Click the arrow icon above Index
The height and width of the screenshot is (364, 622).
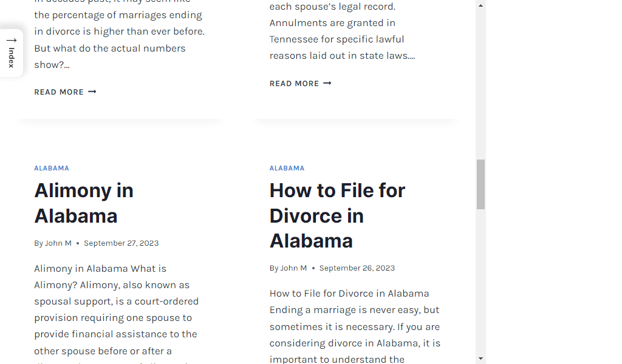click(12, 41)
